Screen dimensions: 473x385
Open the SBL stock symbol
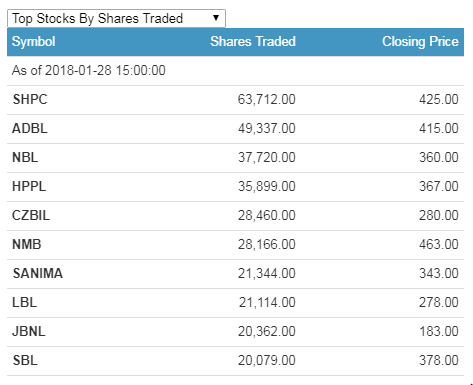coord(25,360)
